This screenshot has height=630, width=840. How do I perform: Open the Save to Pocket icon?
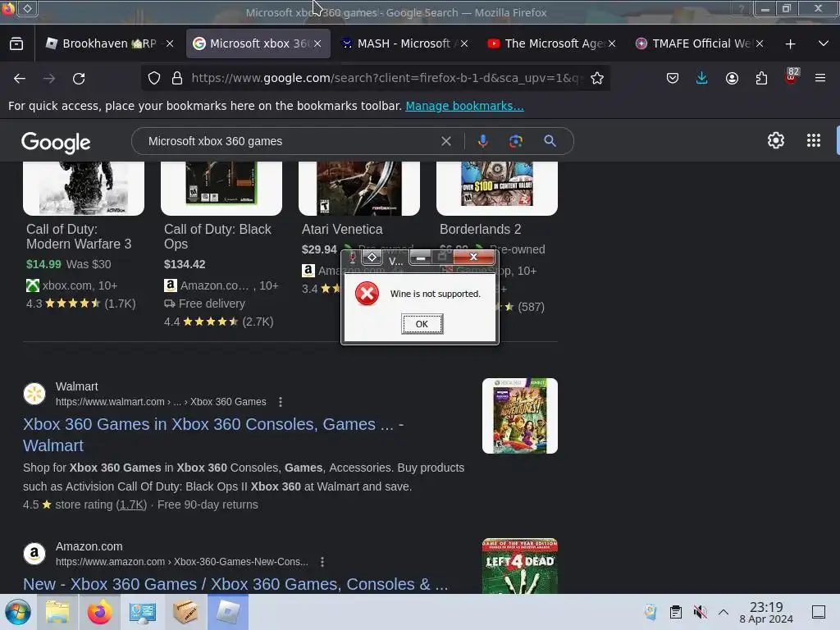pyautogui.click(x=673, y=78)
